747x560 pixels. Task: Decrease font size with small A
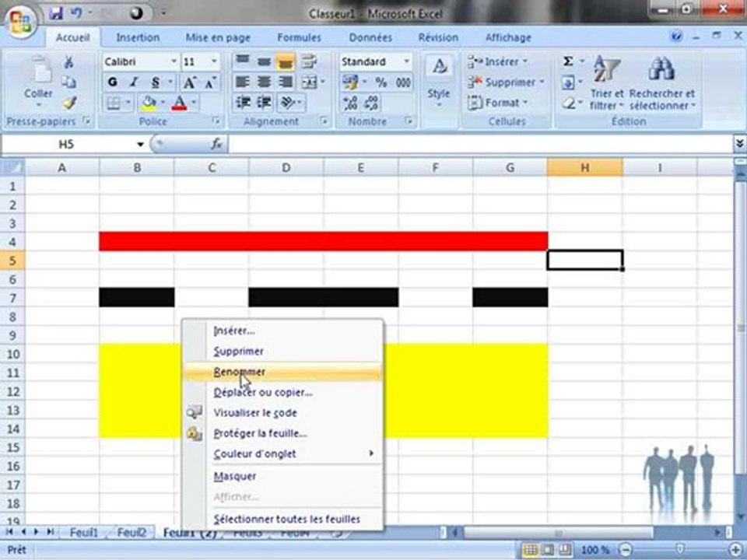tap(210, 82)
